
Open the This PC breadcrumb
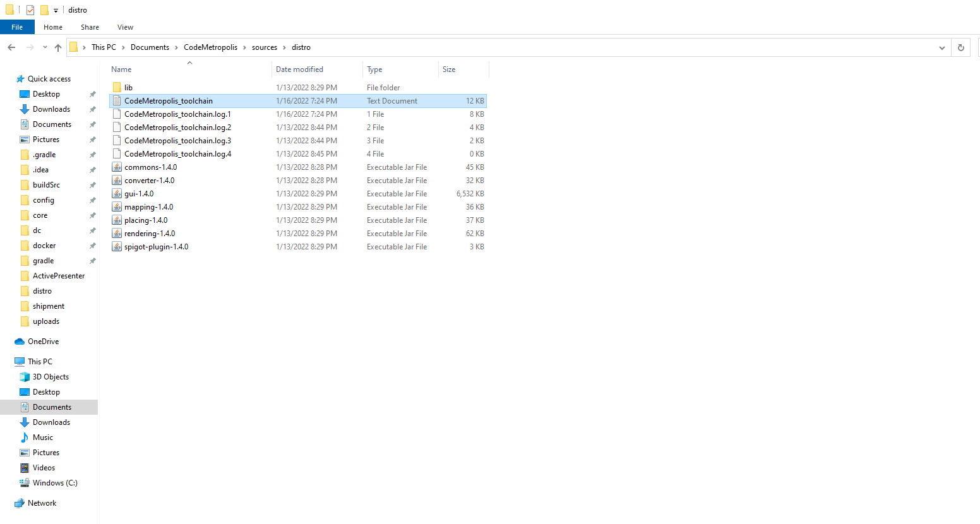coord(105,47)
